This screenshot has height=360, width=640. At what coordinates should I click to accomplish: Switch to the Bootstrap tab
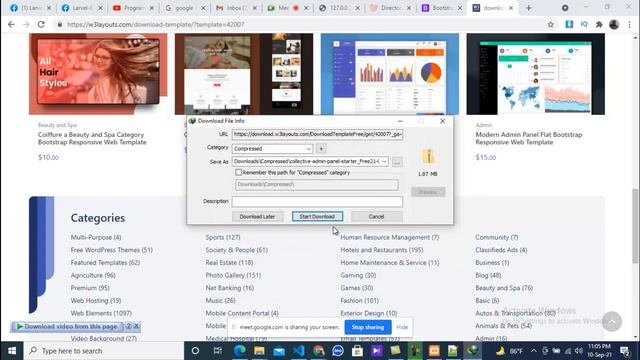(x=442, y=8)
